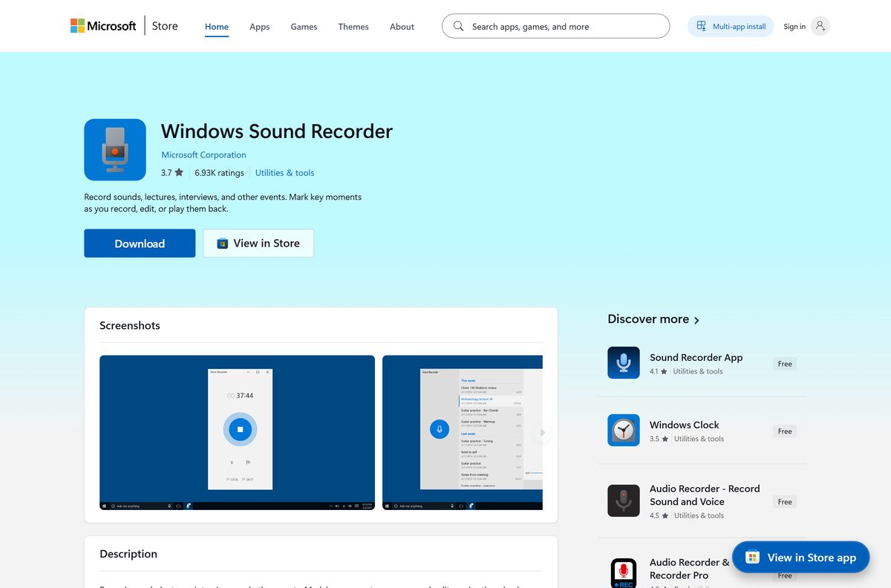Open Windows Clock listing title
Image resolution: width=891 pixels, height=588 pixels.
tap(684, 425)
